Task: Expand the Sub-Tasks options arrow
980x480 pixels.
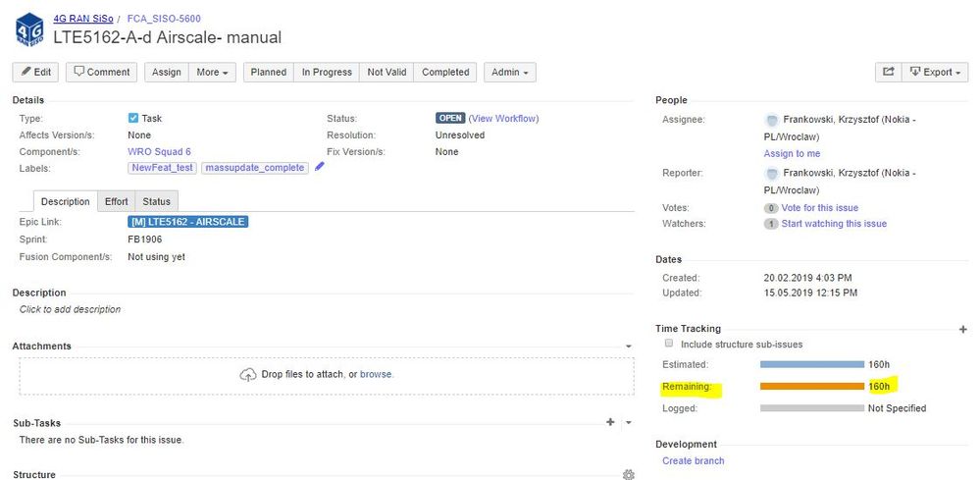Action: pyautogui.click(x=628, y=423)
